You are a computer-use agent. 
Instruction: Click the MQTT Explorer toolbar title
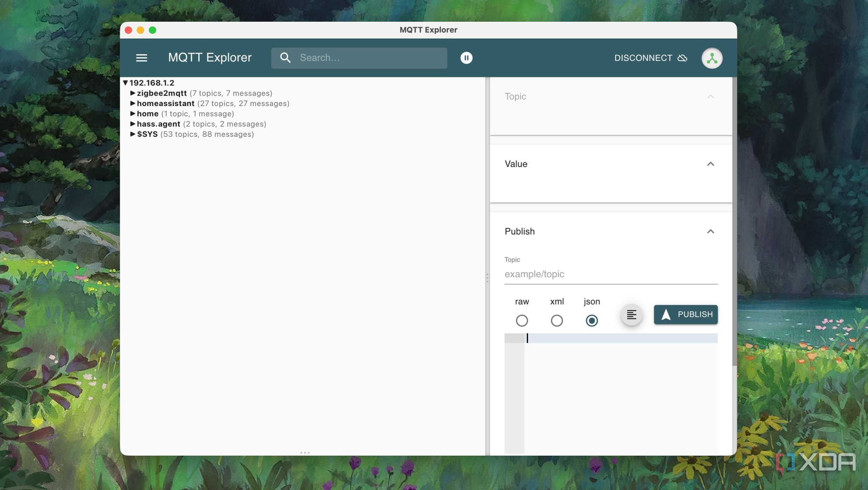tap(210, 57)
